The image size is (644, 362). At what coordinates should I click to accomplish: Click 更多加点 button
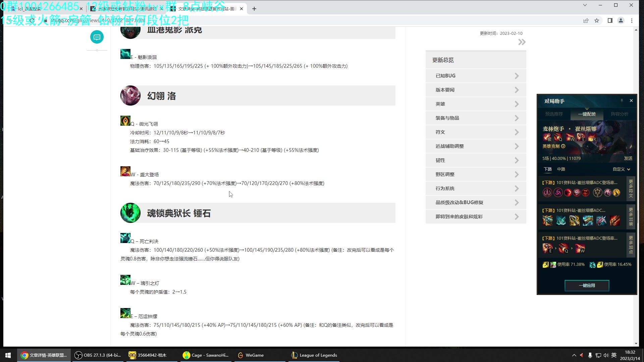point(631,245)
